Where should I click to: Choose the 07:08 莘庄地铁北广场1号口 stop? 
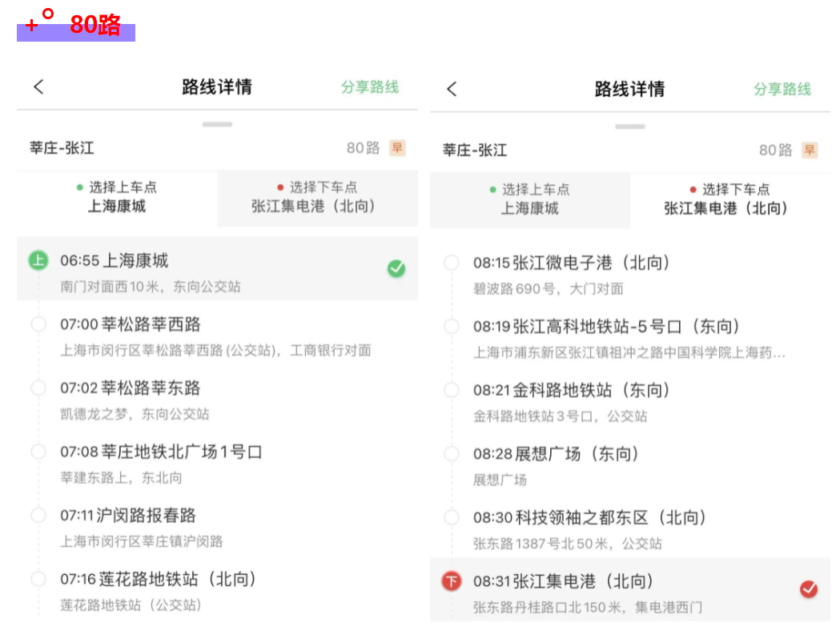click(161, 452)
